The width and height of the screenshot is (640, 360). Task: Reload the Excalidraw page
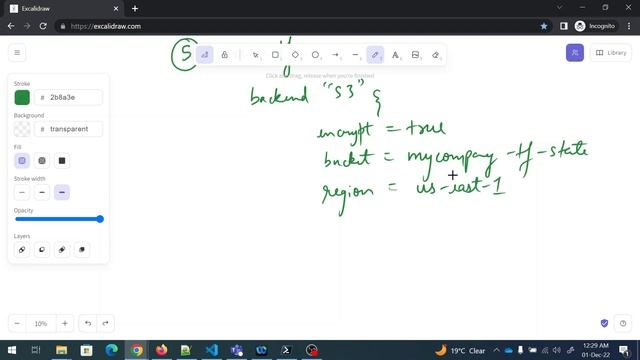coord(43,26)
